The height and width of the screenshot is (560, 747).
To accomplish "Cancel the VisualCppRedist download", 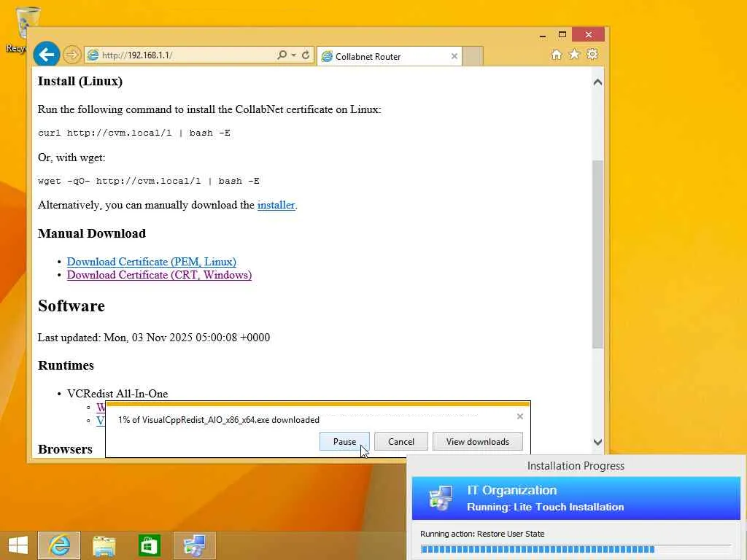I will [401, 441].
